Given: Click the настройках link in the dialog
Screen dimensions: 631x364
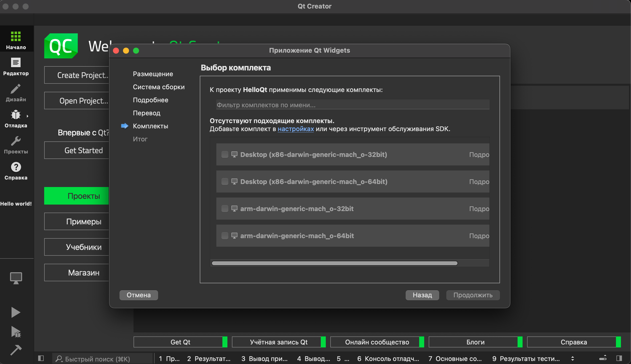Looking at the screenshot, I should point(295,129).
